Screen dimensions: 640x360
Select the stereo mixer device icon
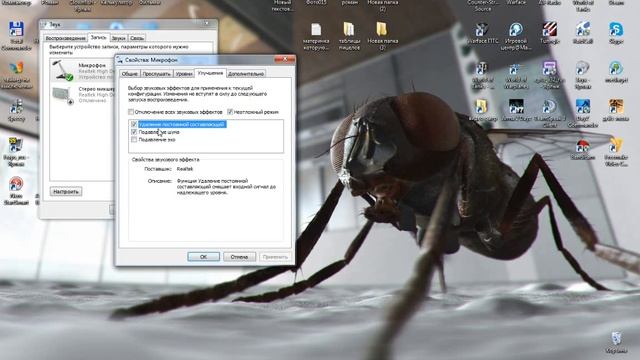pyautogui.click(x=63, y=95)
